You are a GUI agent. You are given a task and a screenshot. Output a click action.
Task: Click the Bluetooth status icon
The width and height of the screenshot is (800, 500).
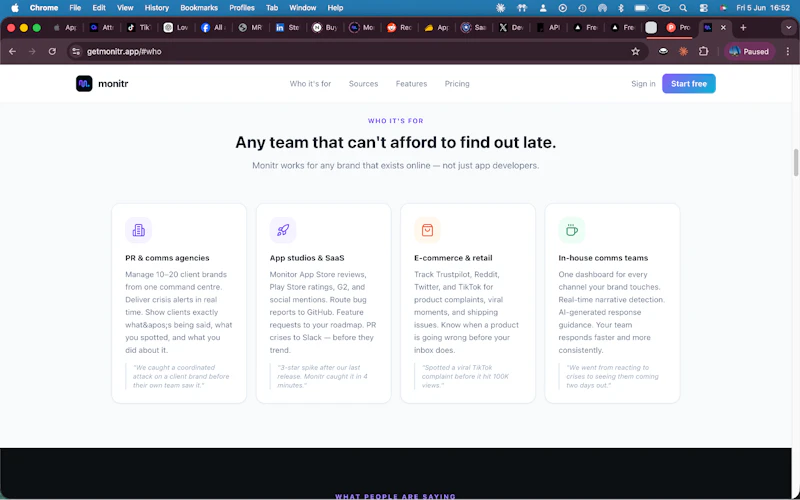point(621,8)
